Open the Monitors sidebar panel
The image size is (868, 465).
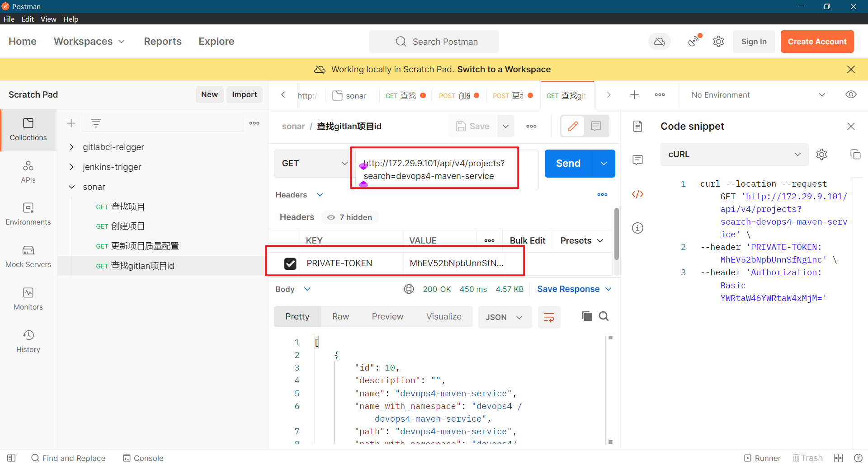(28, 299)
